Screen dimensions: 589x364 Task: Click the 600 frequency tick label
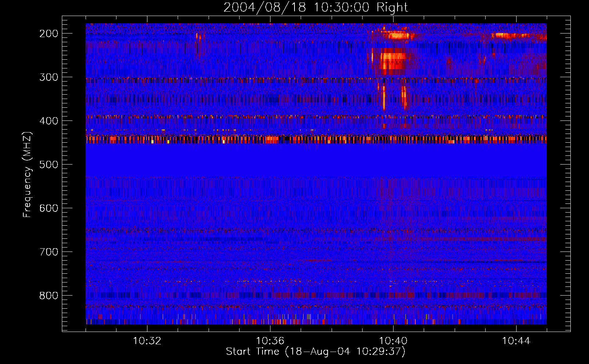tap(49, 208)
